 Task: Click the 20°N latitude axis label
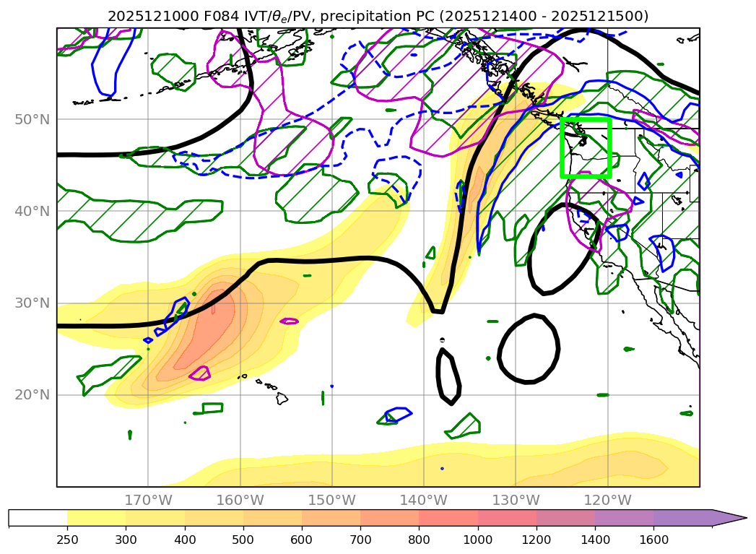point(32,394)
